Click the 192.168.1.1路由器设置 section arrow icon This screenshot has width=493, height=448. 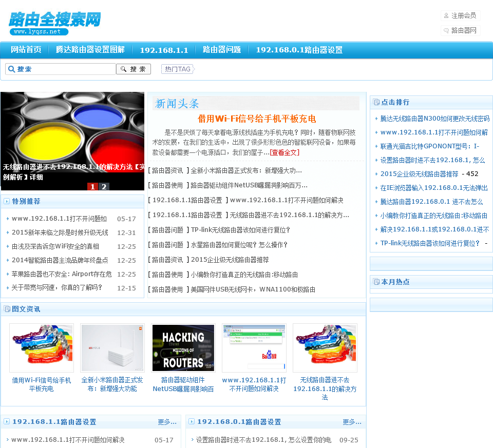(7, 422)
